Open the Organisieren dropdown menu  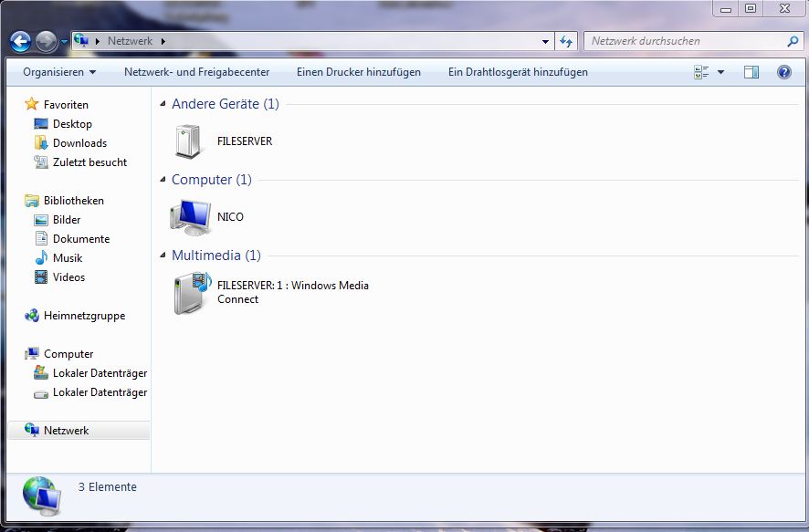click(59, 72)
